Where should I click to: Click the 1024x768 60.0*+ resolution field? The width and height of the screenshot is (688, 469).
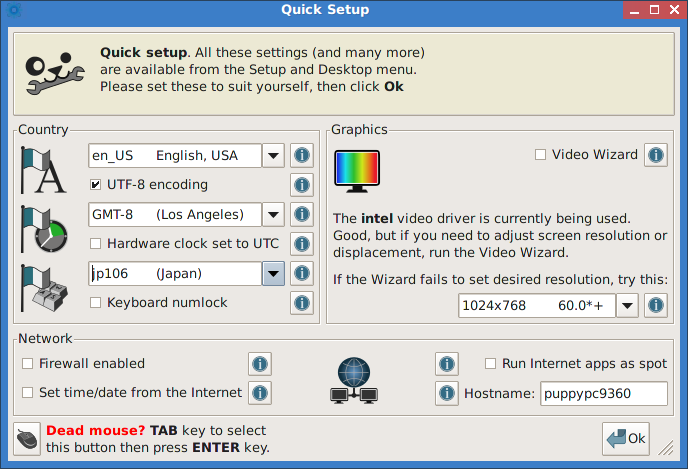pos(537,305)
